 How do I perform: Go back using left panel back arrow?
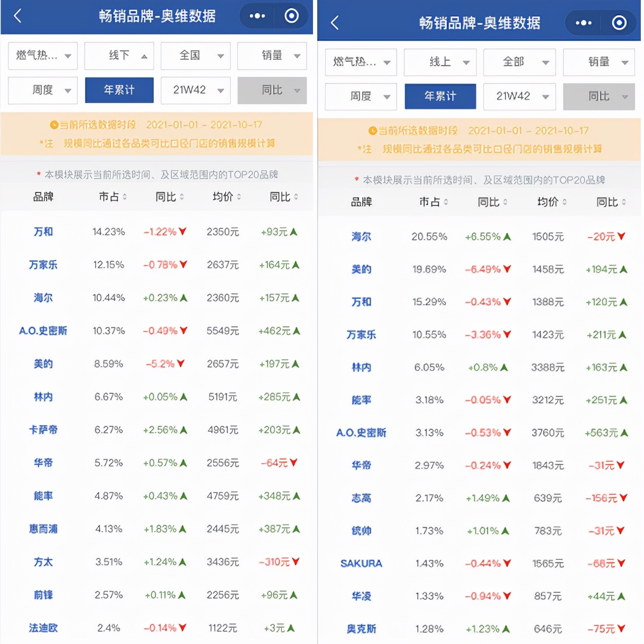coord(17,16)
